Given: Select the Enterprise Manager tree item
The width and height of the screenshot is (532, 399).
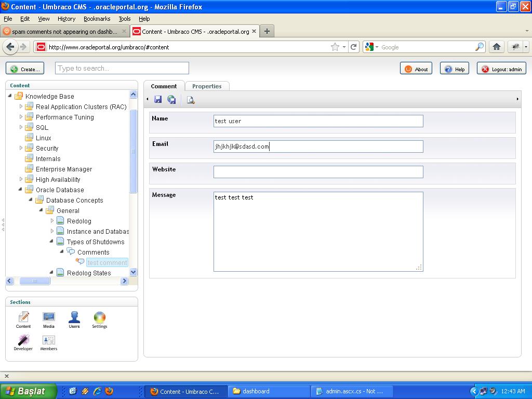Looking at the screenshot, I should click(x=64, y=169).
